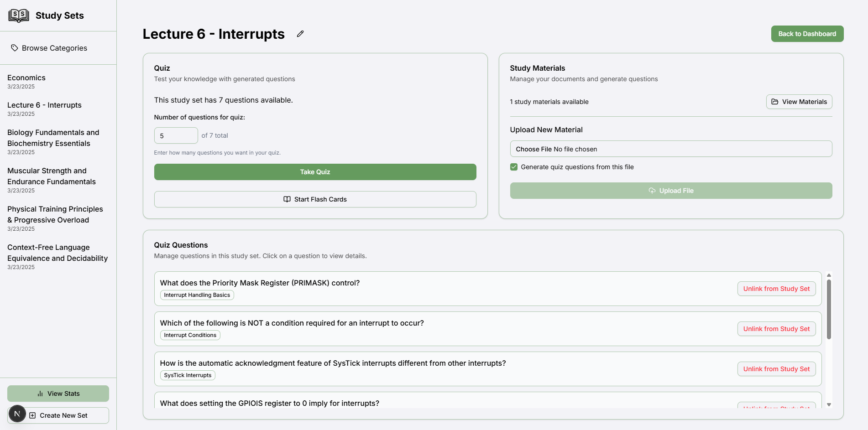The width and height of the screenshot is (868, 430).
Task: Click the Study Sets book logo
Action: (x=19, y=16)
